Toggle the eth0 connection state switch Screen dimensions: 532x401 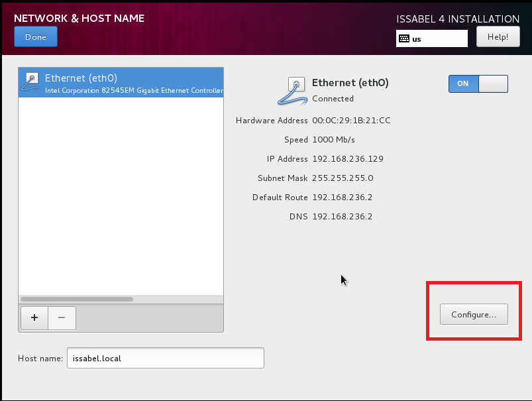point(478,84)
